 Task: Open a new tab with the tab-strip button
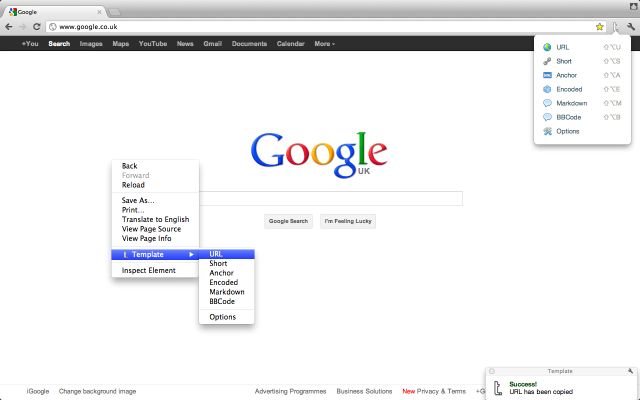[x=114, y=12]
